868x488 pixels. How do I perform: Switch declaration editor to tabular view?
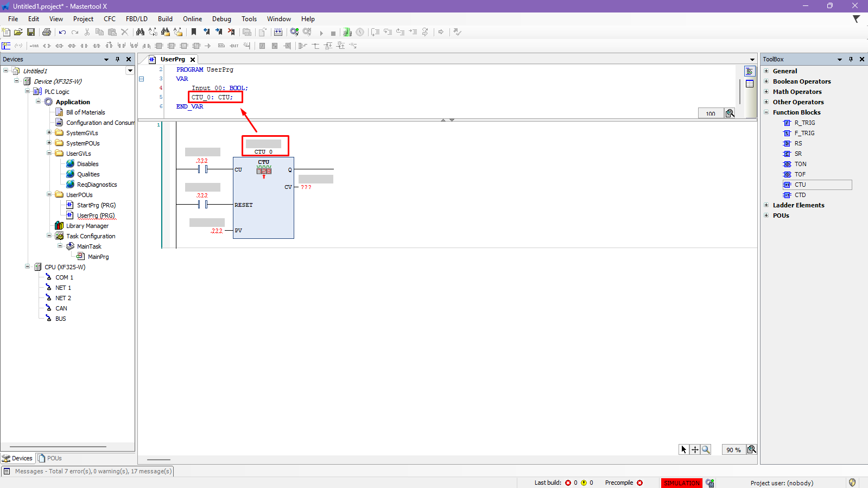[750, 84]
